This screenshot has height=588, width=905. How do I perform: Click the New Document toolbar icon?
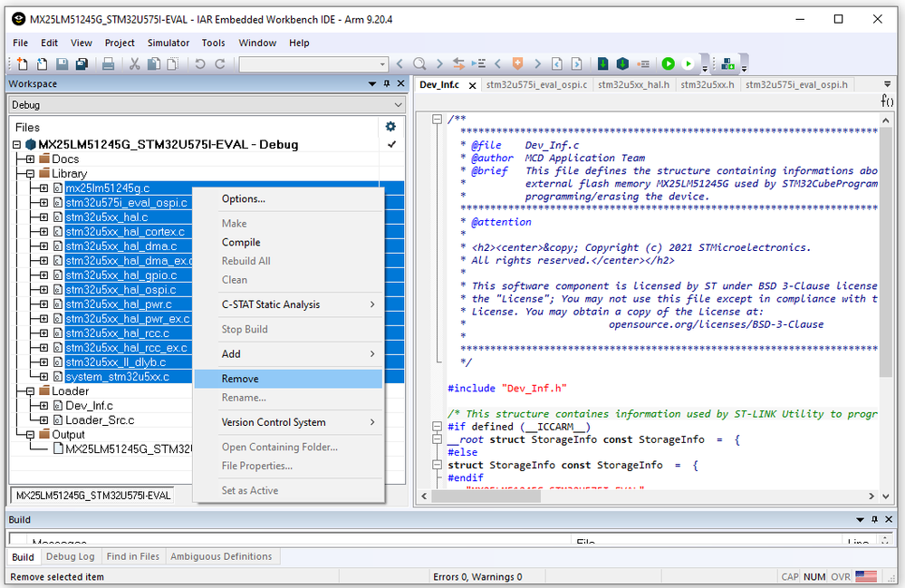pos(22,63)
